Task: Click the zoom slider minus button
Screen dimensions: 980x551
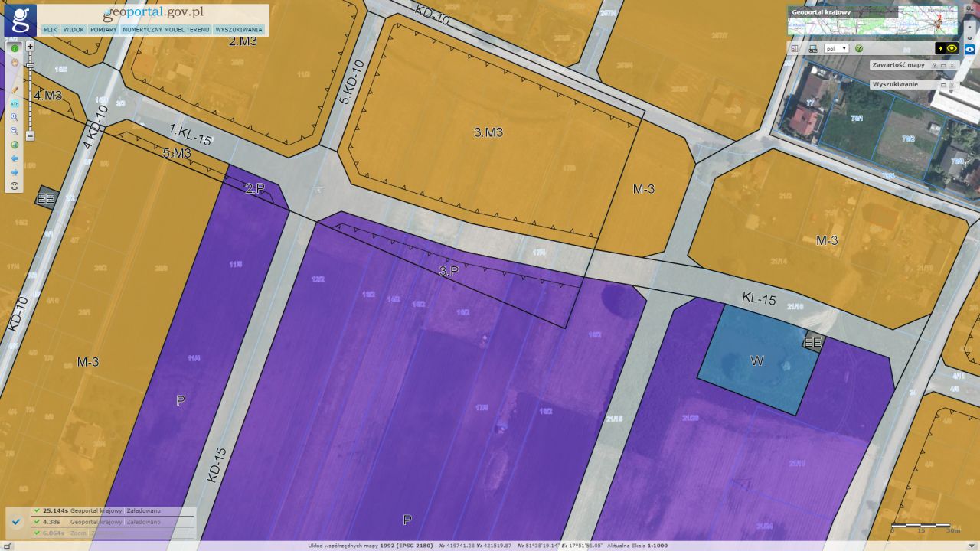Action: 30,136
